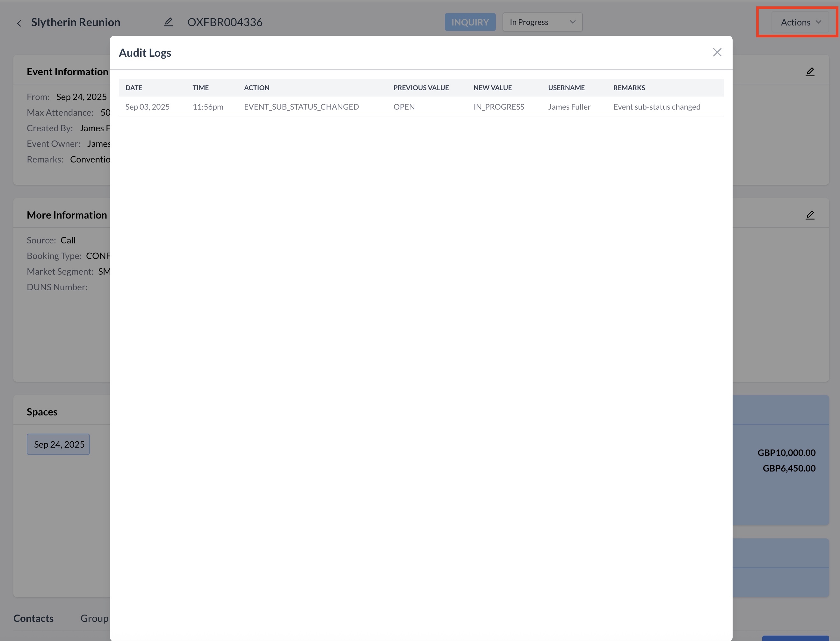Click the Actions chevron arrow
This screenshot has height=641, width=840.
pos(818,22)
